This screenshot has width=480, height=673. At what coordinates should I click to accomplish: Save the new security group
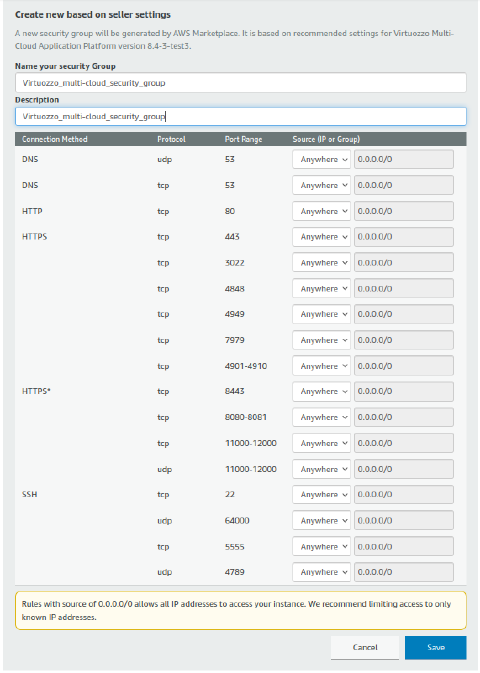point(435,647)
